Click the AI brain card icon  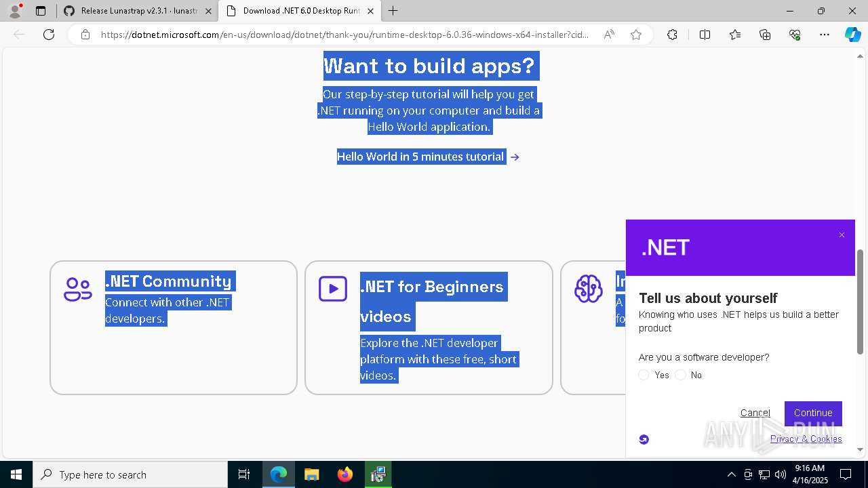tap(588, 289)
